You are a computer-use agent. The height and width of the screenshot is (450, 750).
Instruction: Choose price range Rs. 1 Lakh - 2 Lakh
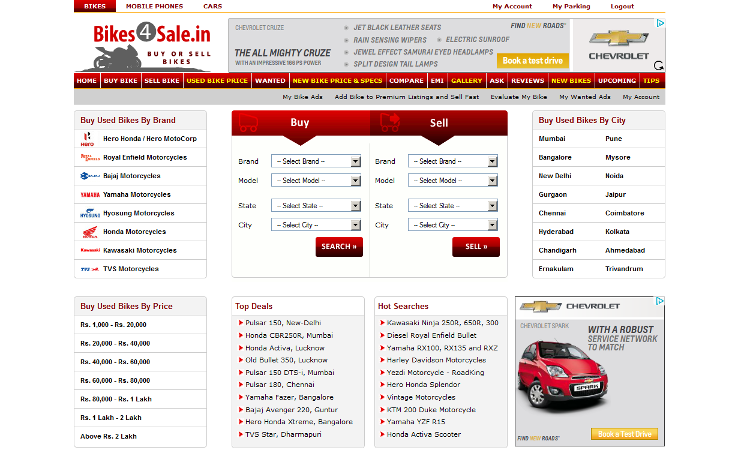(x=111, y=417)
